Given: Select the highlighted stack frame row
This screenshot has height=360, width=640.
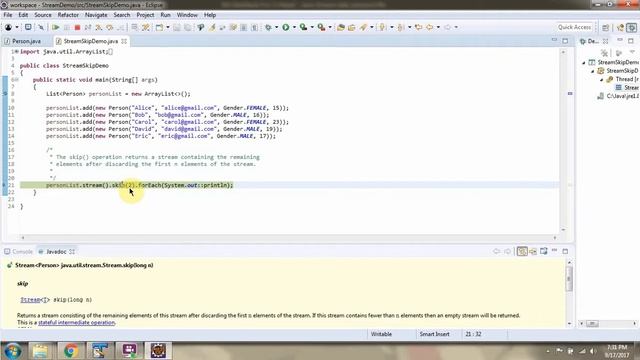Looking at the screenshot, I should point(628,87).
